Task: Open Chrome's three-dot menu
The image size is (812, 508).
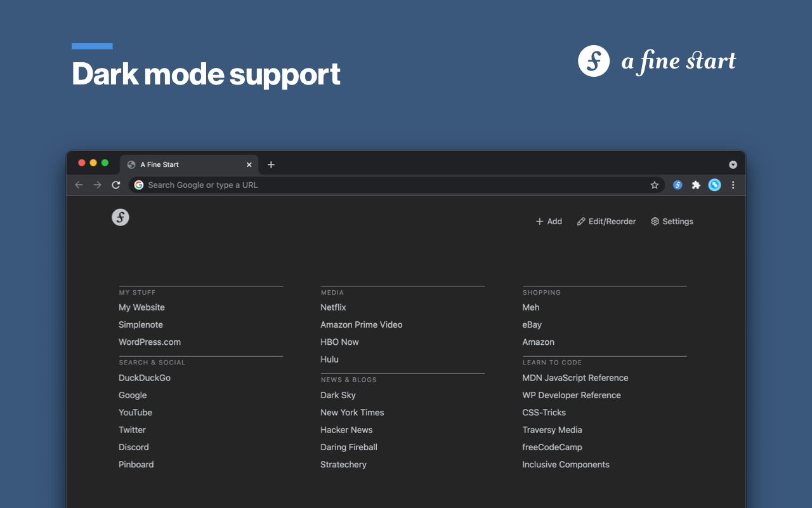Action: click(x=733, y=185)
